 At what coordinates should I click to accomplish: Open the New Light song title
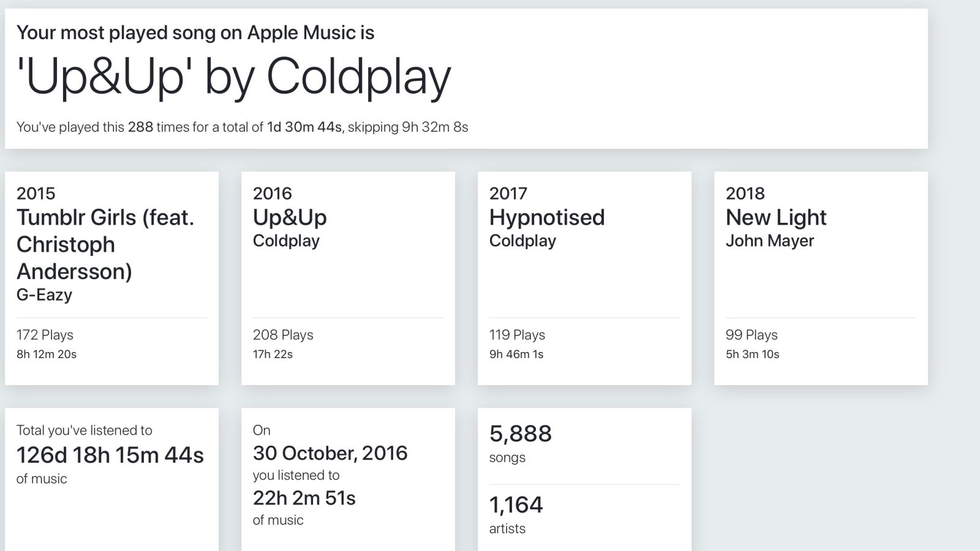pos(776,217)
